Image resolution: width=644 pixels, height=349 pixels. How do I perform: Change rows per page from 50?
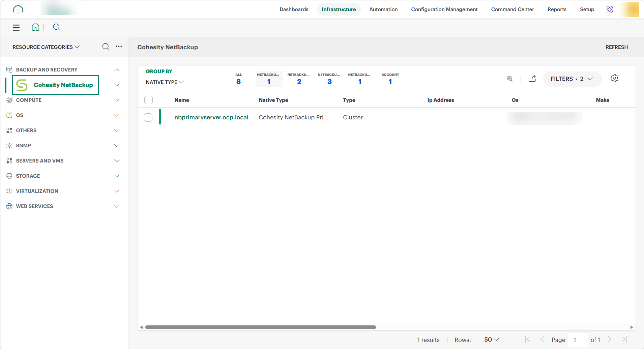[x=491, y=340]
